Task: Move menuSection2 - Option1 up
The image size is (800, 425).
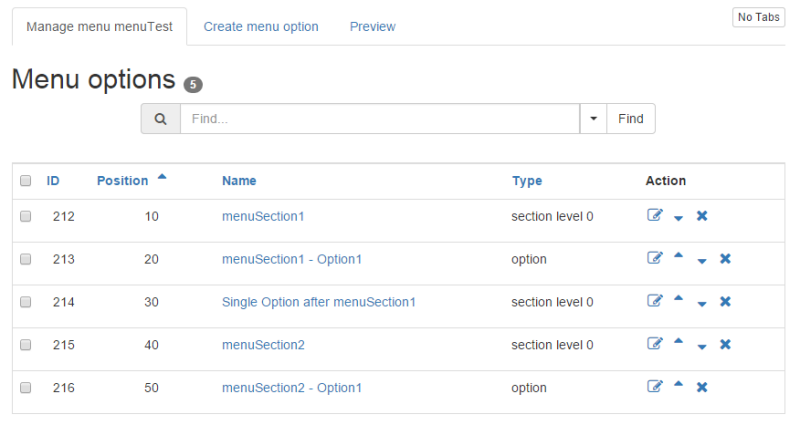Action: coord(678,384)
